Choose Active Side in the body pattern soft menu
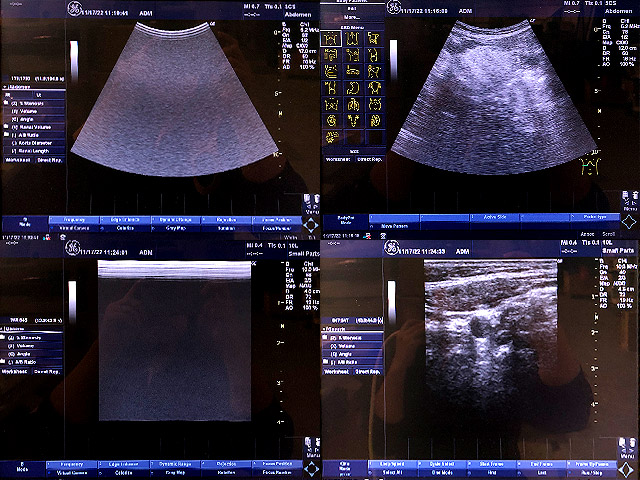The width and height of the screenshot is (640, 480). point(495,217)
